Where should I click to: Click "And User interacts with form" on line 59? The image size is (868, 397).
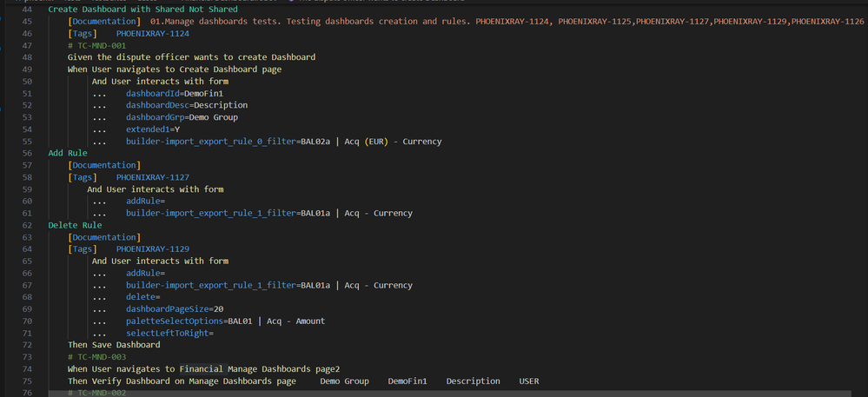click(x=155, y=189)
